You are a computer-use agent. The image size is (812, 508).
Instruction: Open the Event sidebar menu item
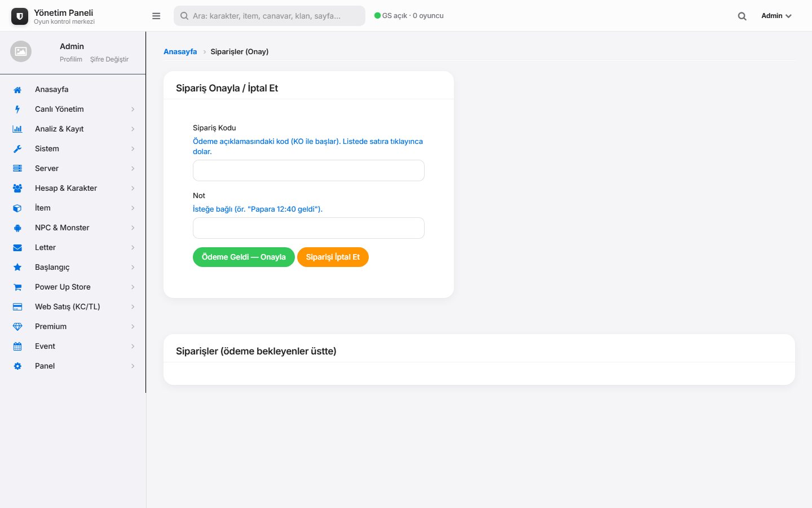73,347
